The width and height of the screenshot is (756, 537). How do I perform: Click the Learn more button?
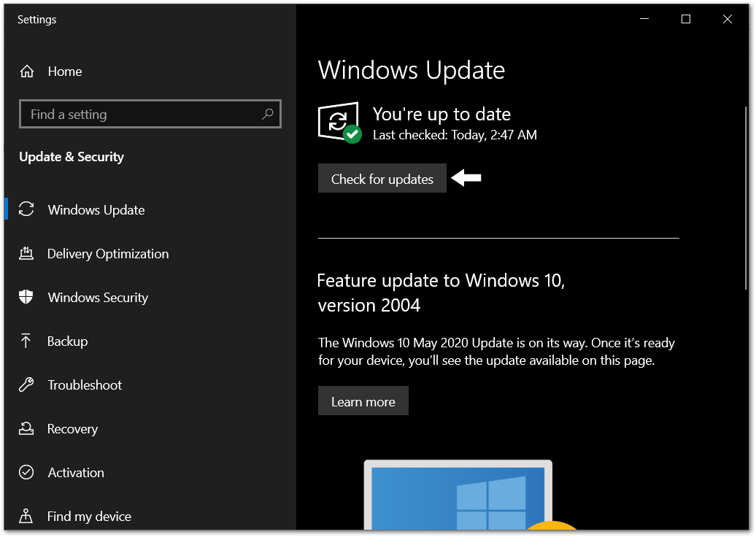(x=363, y=401)
